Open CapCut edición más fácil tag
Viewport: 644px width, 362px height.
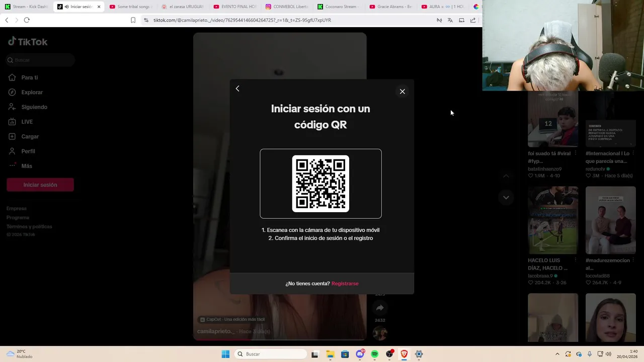pyautogui.click(x=232, y=319)
